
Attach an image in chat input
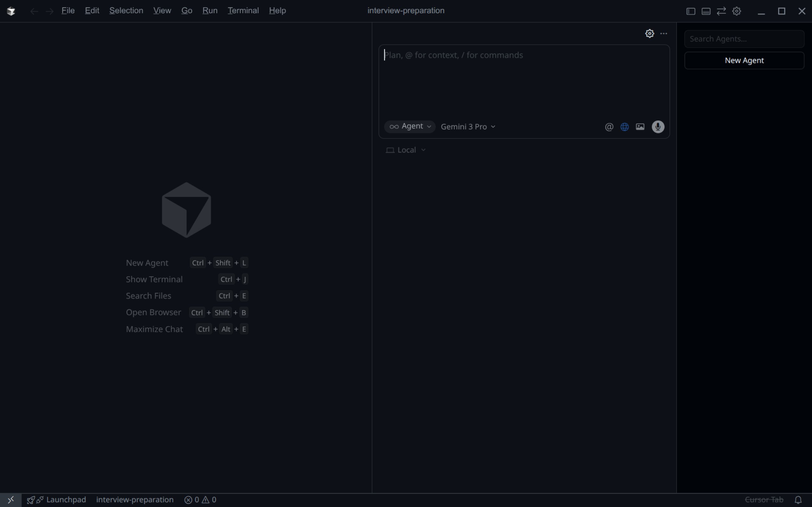point(640,126)
